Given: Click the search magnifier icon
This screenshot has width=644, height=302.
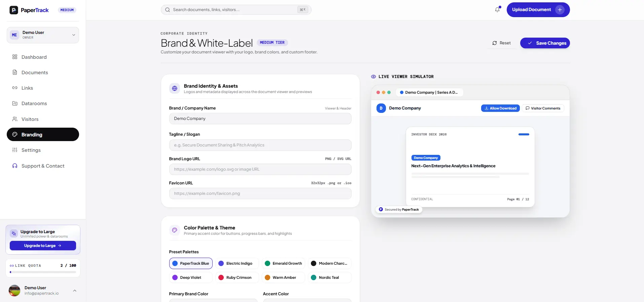Looking at the screenshot, I should [x=168, y=10].
